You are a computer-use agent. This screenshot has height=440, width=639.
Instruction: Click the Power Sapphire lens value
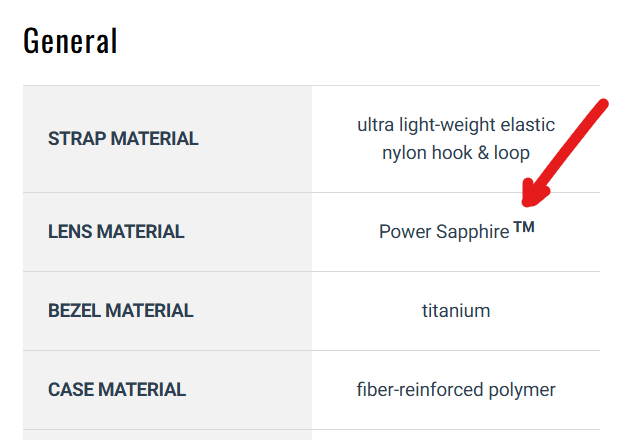point(444,232)
